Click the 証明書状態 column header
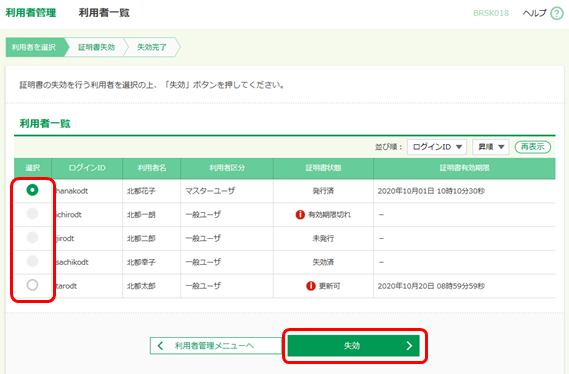Viewport: 569px width, 374px height. [323, 168]
